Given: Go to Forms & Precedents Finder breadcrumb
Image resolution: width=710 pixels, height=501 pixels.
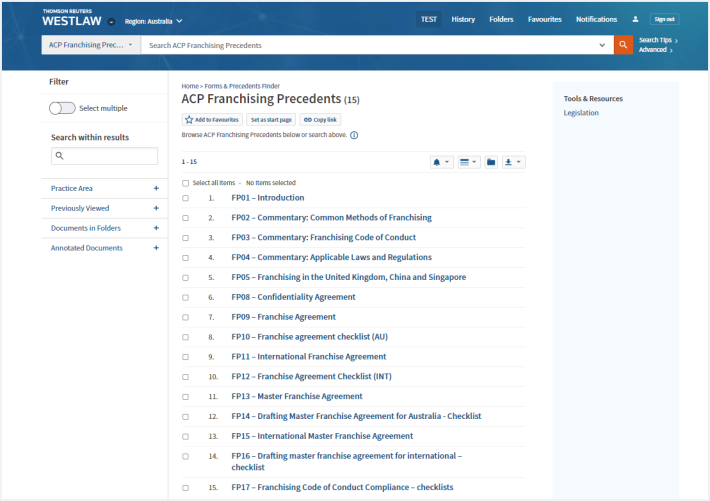Looking at the screenshot, I should 242,86.
